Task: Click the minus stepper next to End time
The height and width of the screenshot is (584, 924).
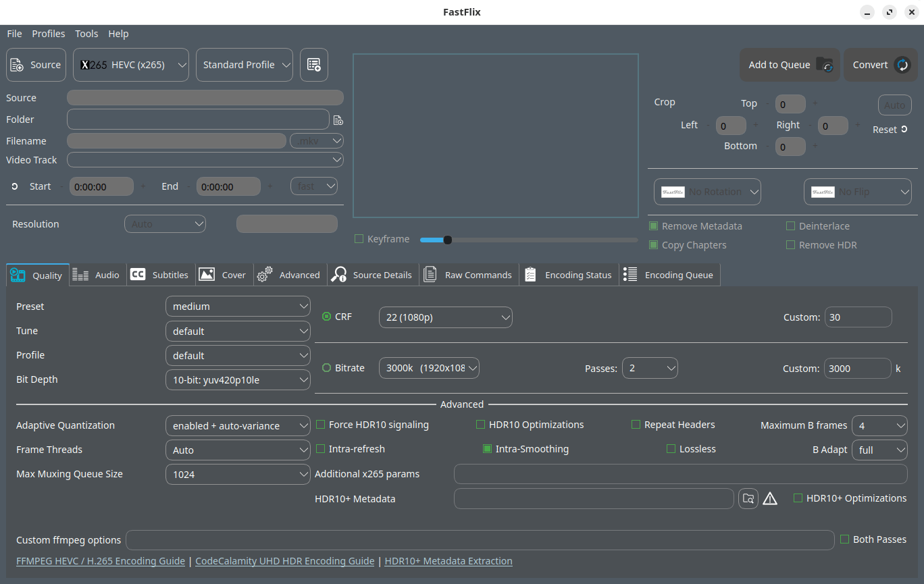Action: [x=188, y=186]
